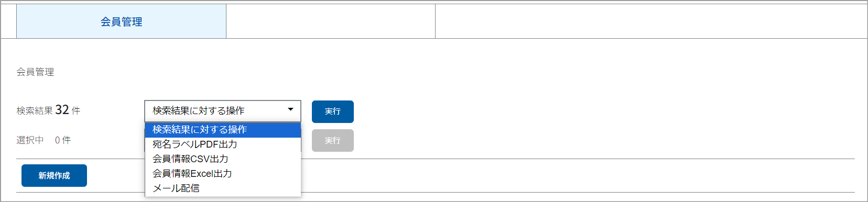Click the 件 unit after 32

[76, 111]
